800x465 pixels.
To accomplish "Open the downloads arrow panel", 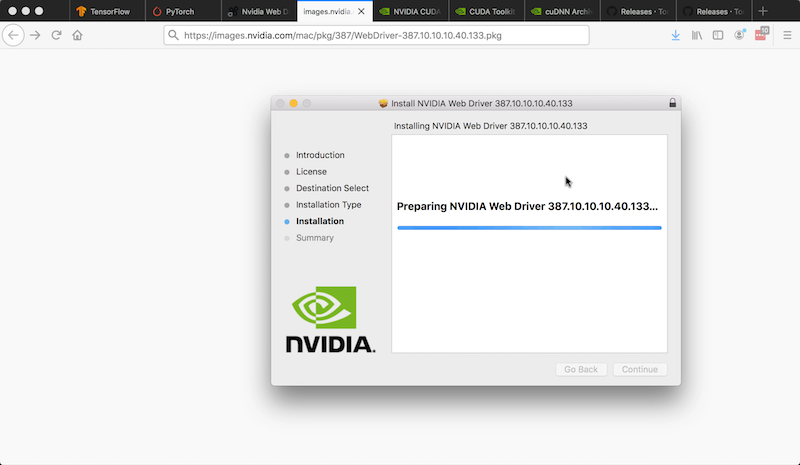I will click(x=676, y=35).
